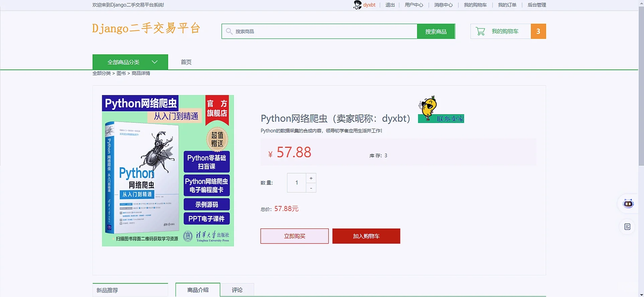The image size is (644, 297).
Task: Increase quantity with the plus button
Action: point(311,178)
